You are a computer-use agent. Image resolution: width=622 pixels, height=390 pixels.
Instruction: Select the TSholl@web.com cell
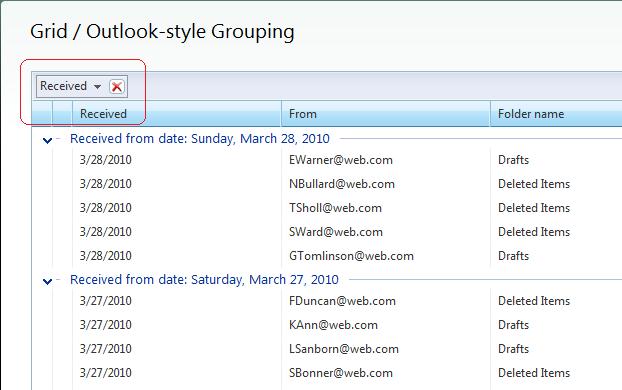coord(335,208)
